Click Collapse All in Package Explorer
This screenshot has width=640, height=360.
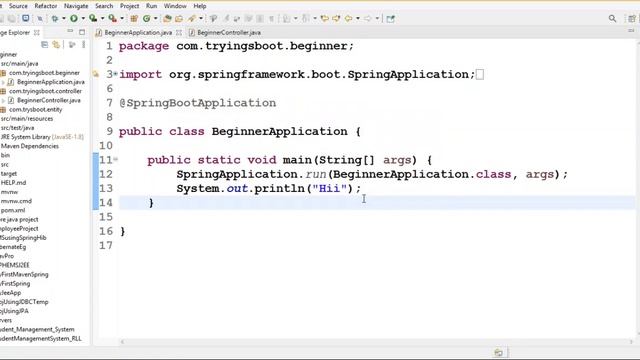pos(44,44)
